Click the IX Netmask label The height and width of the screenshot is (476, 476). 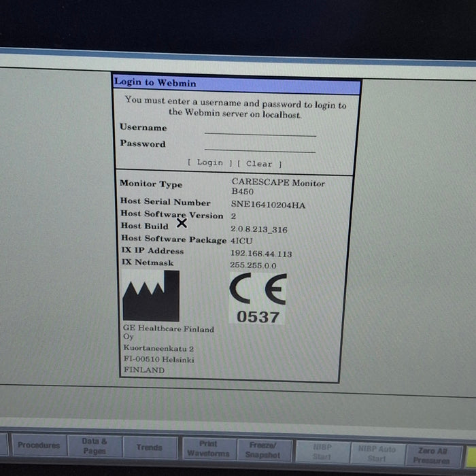[x=148, y=262]
